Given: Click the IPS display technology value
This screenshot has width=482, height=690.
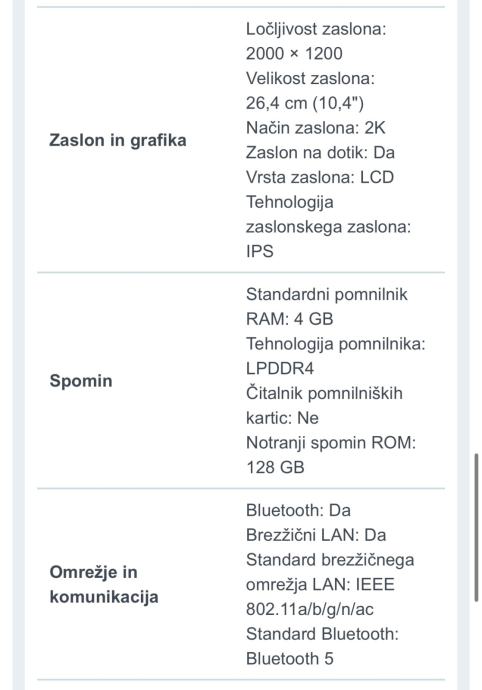Looking at the screenshot, I should (260, 251).
